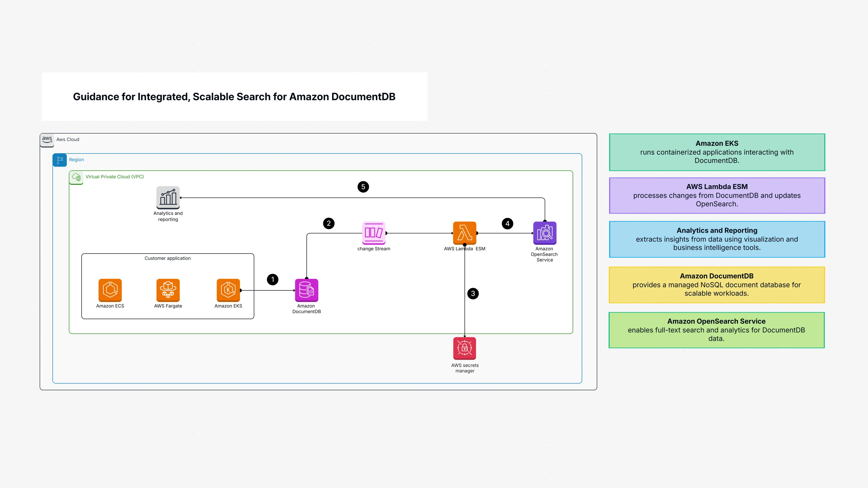
Task: Click the purple AWS Lambda ESM description panel
Action: [x=717, y=196]
